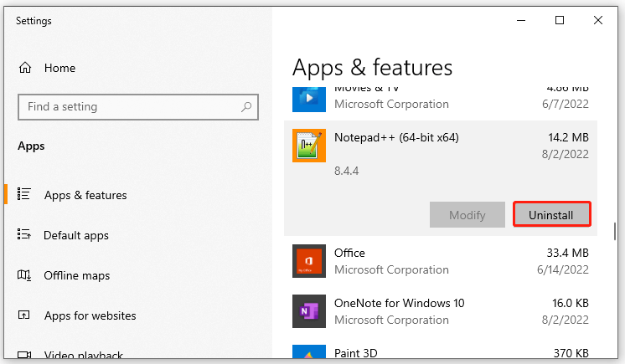Viewport: 625px width, 364px height.
Task: Maximize the Settings window
Action: [x=560, y=20]
